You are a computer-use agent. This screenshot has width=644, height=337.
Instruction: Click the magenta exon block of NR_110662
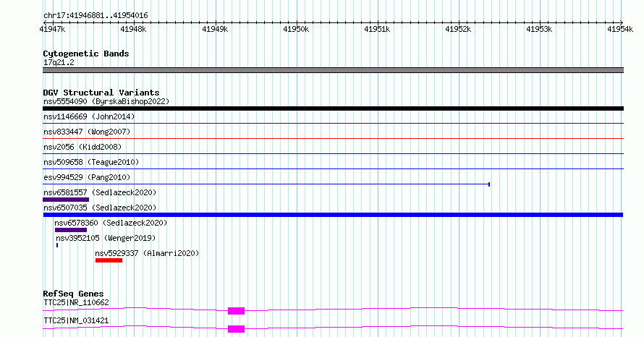(x=236, y=311)
